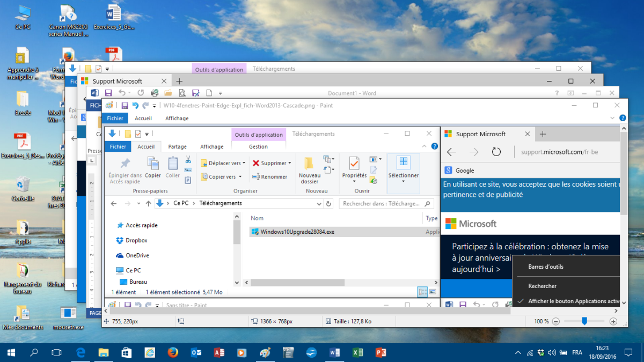This screenshot has height=362, width=644.
Task: Click the Save icon in Paint's title bar
Action: pos(125,106)
